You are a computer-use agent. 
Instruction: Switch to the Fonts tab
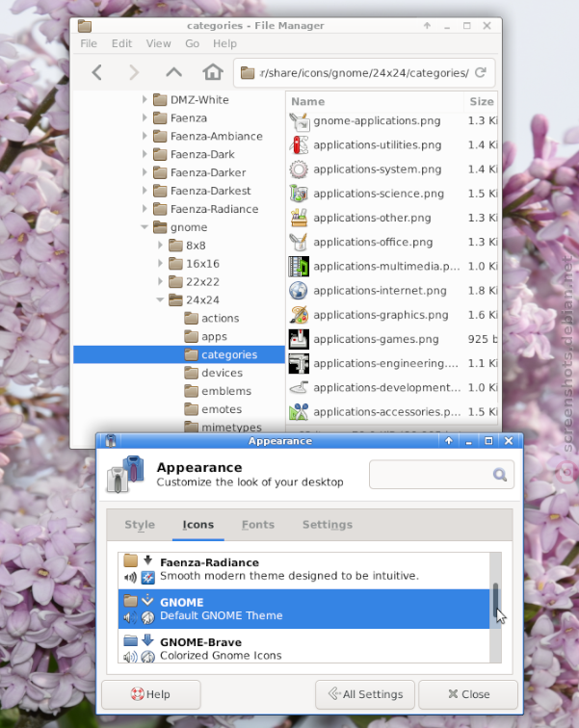pyautogui.click(x=258, y=525)
